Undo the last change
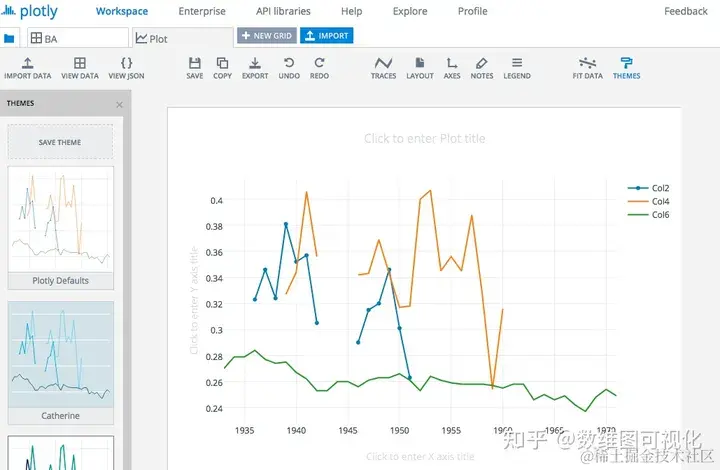The height and width of the screenshot is (470, 720). tap(289, 68)
